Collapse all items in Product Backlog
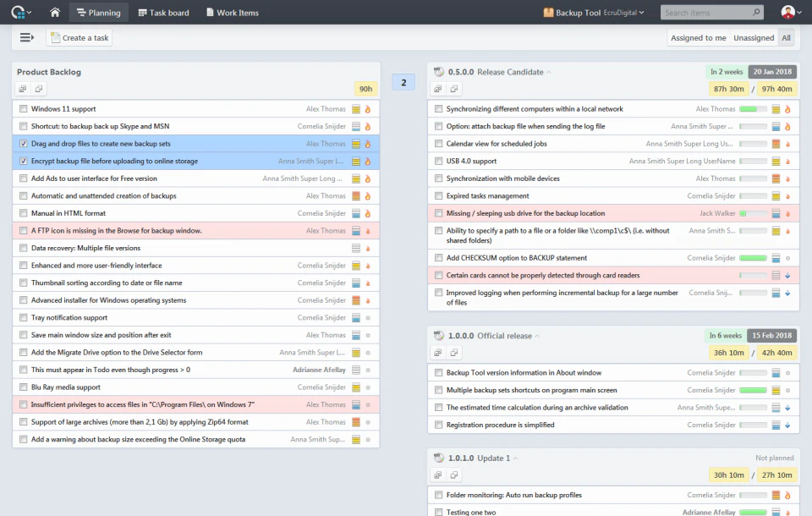Screen dimensions: 812x516 pos(39,89)
